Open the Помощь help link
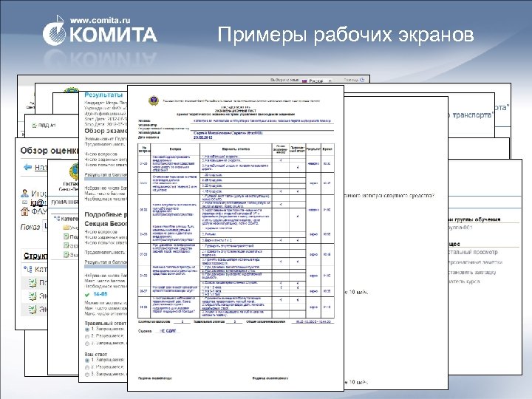The height and width of the screenshot is (399, 532). point(351,80)
